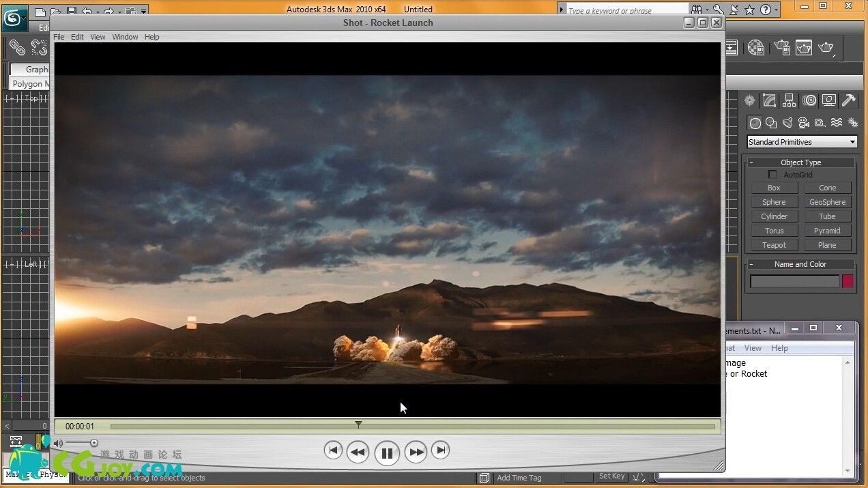Switch to the Hierarchy command panel
This screenshot has width=868, height=488.
(790, 100)
